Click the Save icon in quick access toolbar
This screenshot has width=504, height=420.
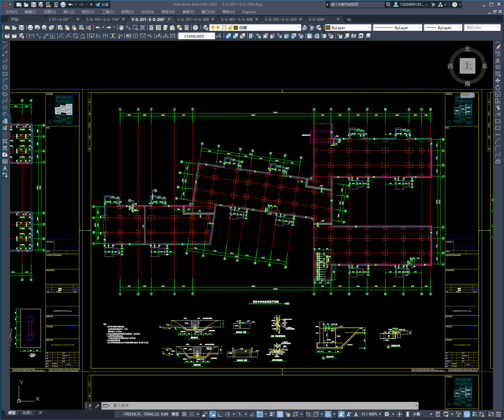coord(34,5)
